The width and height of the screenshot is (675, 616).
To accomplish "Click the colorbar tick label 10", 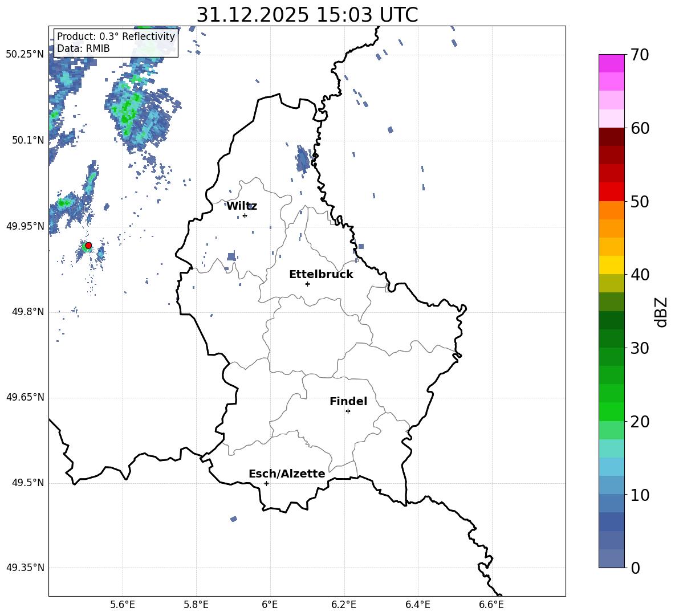I will 640,495.
